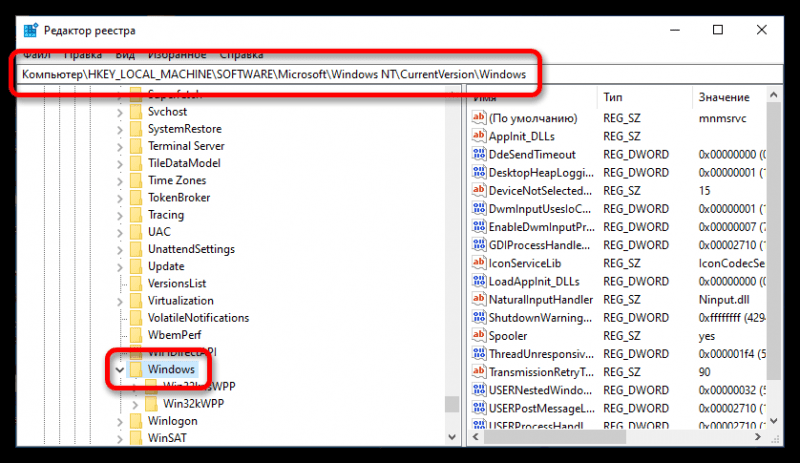Click the Terminal Server folder icon

[136, 146]
